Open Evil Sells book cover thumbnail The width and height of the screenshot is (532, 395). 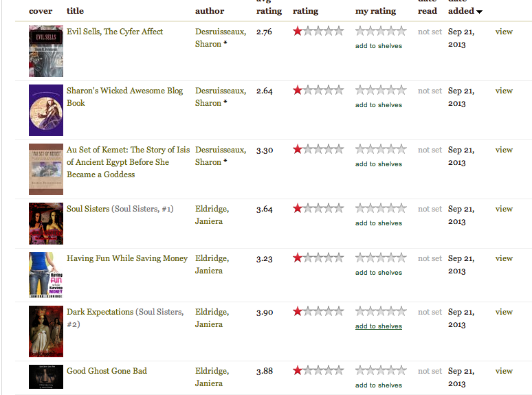pos(46,51)
